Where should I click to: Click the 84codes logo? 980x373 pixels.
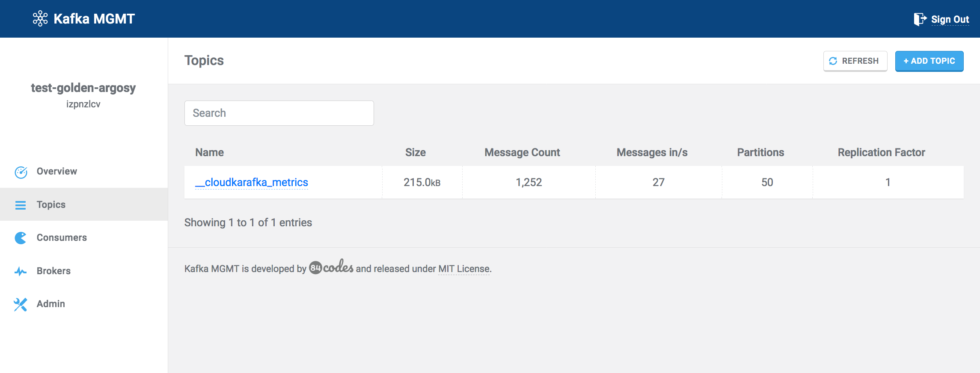(x=331, y=267)
